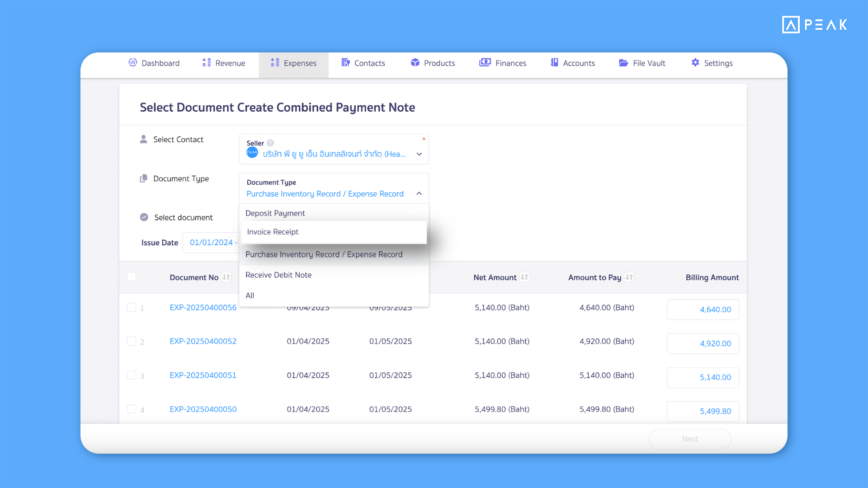Open Finances using the card icon
The height and width of the screenshot is (488, 868).
click(485, 63)
